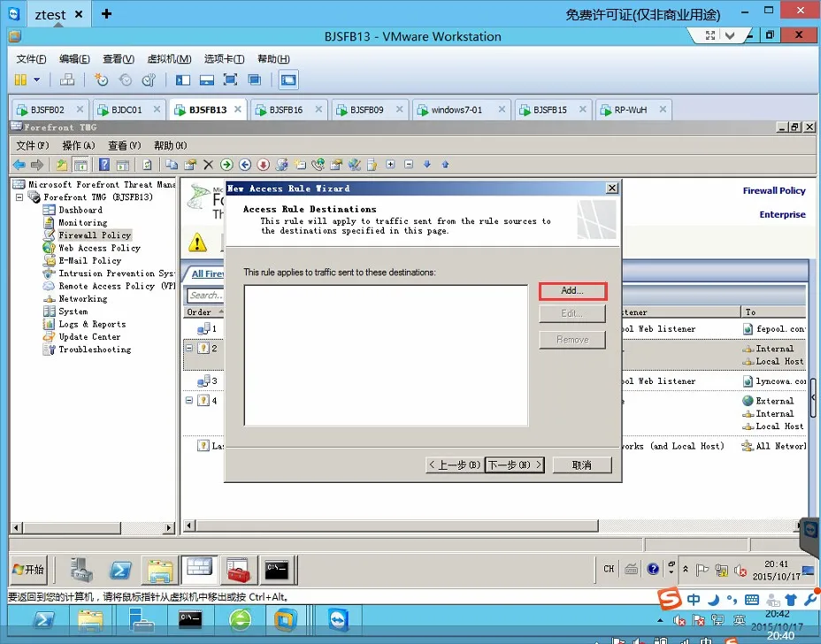Image resolution: width=821 pixels, height=644 pixels.
Task: Select Networking in the tree
Action: pyautogui.click(x=83, y=299)
